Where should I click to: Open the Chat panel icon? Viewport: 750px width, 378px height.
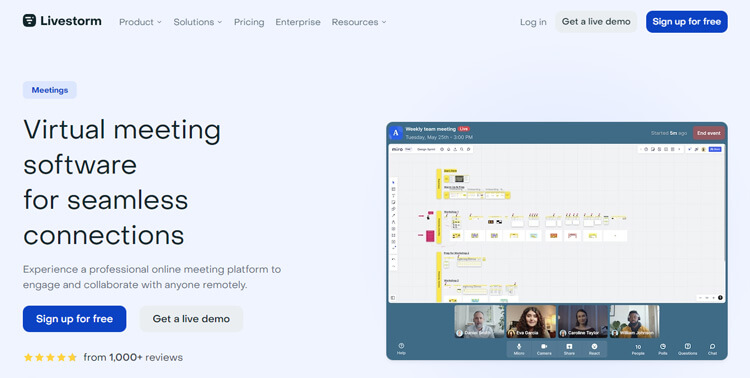tap(712, 349)
